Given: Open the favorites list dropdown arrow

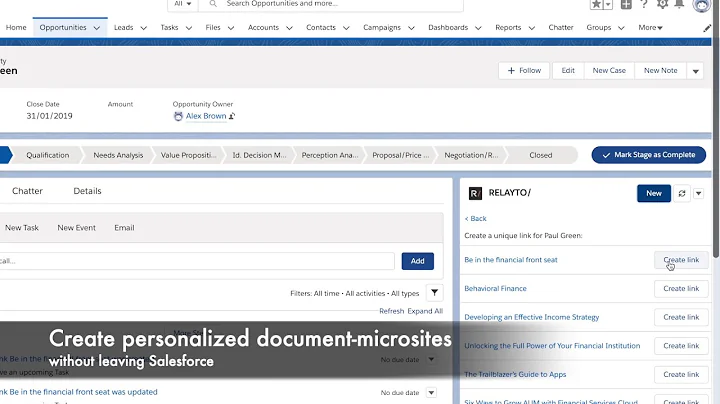Looking at the screenshot, I should (608, 4).
